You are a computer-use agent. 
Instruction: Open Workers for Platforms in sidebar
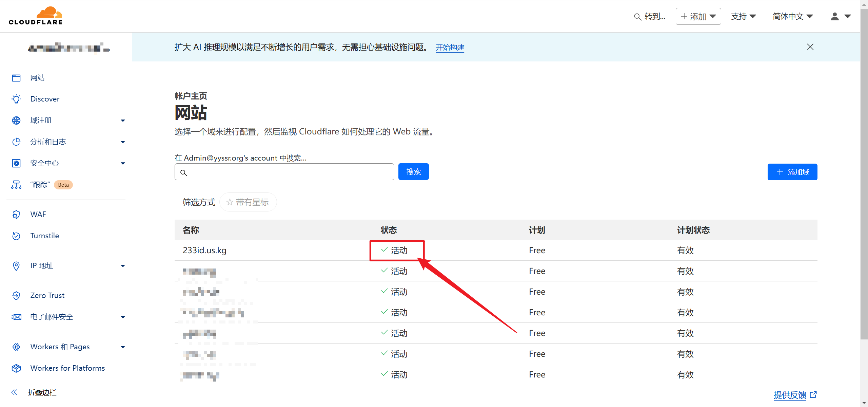67,368
